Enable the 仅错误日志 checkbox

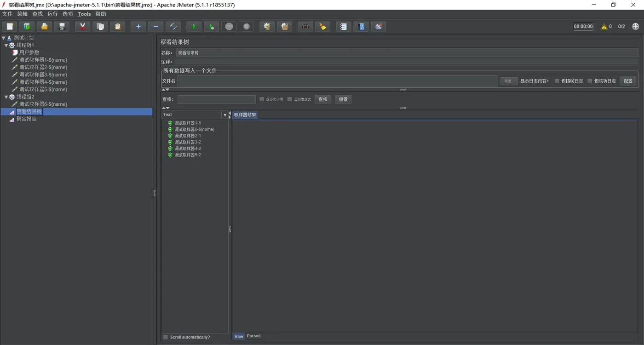(x=557, y=81)
